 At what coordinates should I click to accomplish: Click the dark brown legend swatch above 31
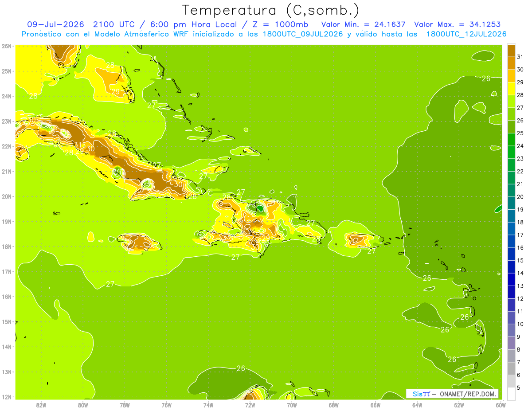[x=511, y=51]
